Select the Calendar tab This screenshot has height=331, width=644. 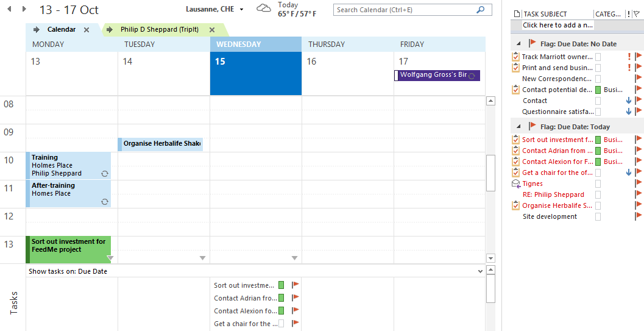tap(61, 30)
